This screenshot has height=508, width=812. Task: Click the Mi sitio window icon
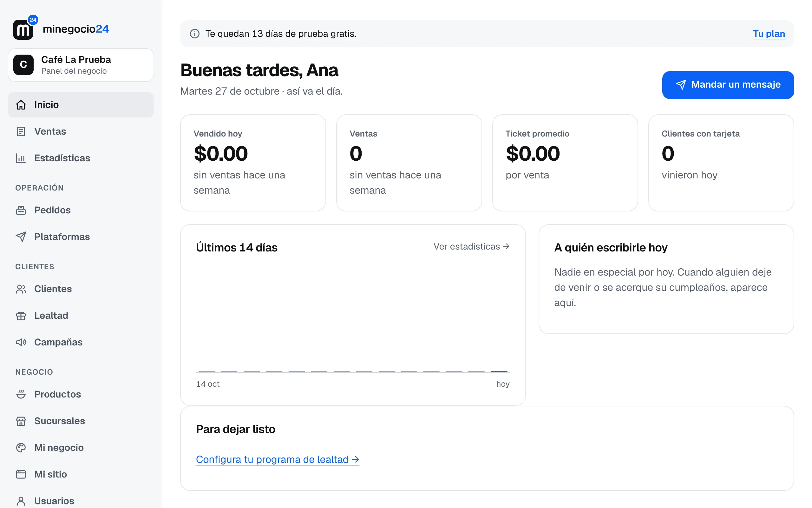click(21, 474)
